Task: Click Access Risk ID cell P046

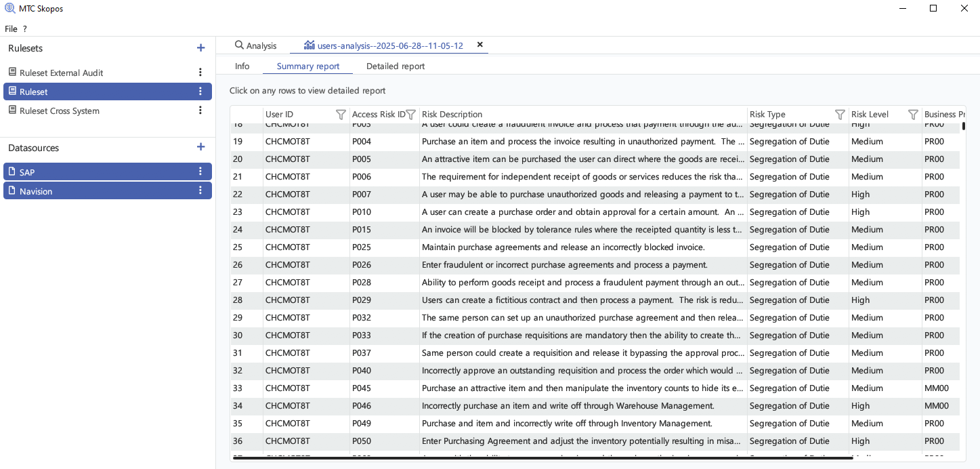Action: [x=385, y=406]
